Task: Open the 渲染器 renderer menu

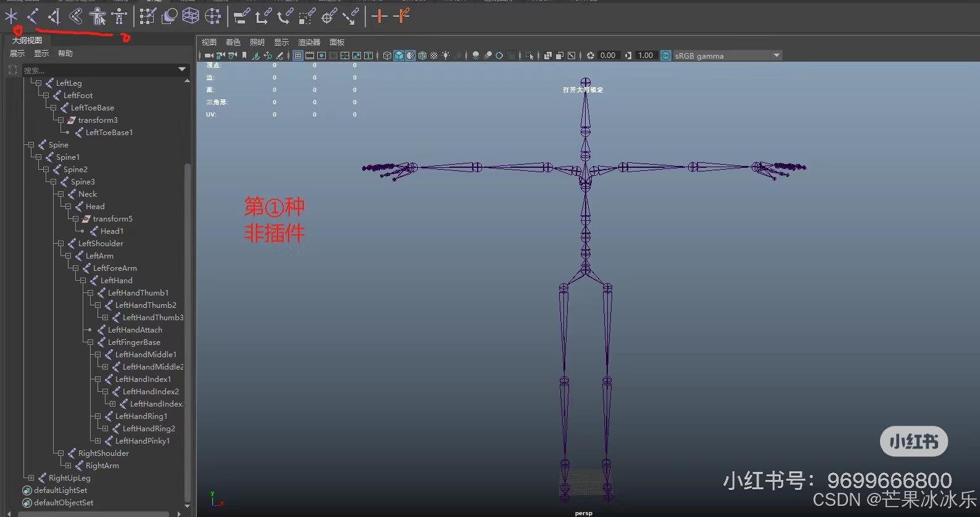Action: (x=309, y=42)
